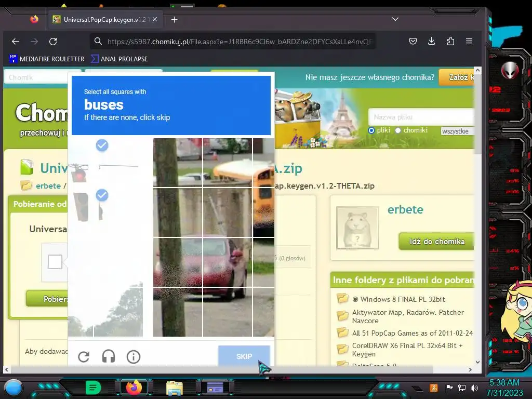Click the network tray icon
The image size is (532, 399).
click(462, 388)
